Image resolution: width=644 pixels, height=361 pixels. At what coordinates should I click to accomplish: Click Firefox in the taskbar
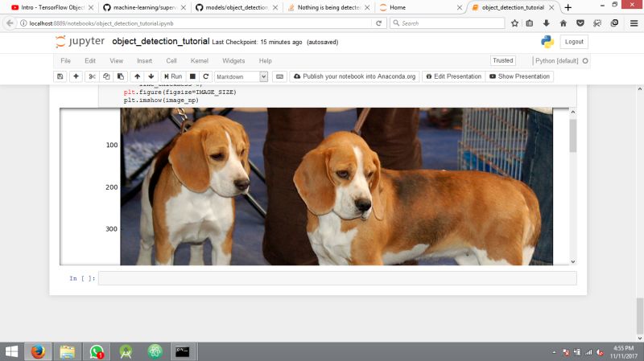pyautogui.click(x=38, y=351)
